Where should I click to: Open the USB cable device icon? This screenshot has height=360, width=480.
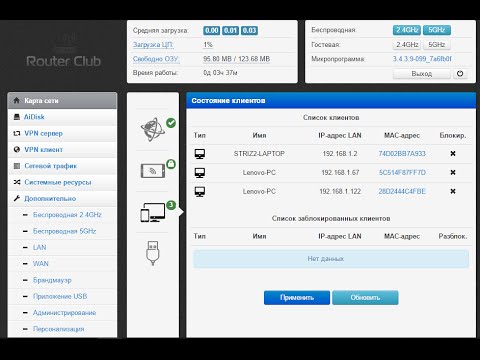tap(153, 253)
